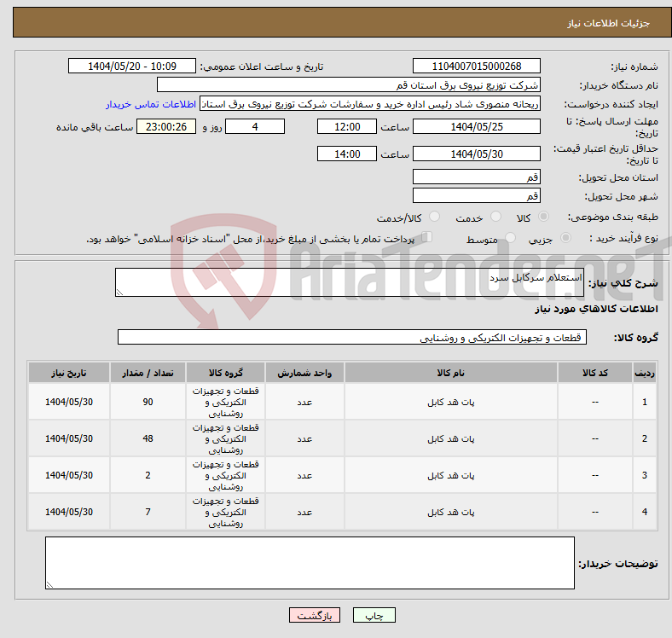Image resolution: width=672 pixels, height=638 pixels.
Task: Click the 14:00 validity time field
Action: click(347, 154)
